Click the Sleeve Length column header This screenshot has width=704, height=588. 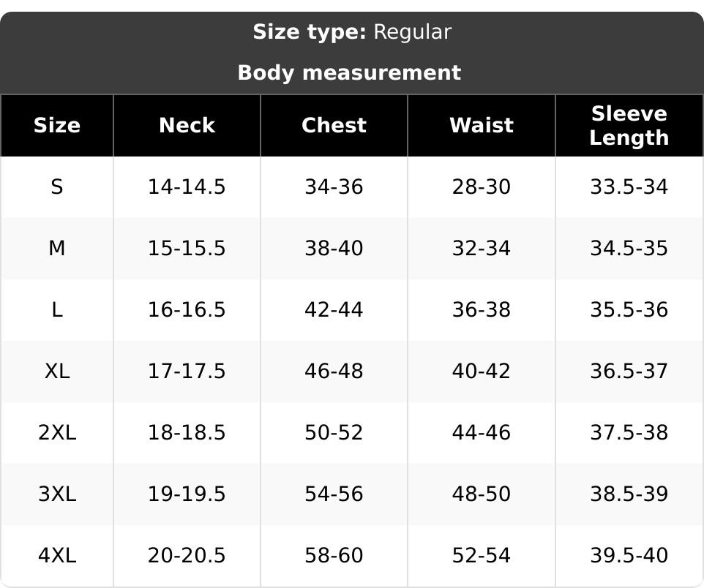tap(629, 125)
